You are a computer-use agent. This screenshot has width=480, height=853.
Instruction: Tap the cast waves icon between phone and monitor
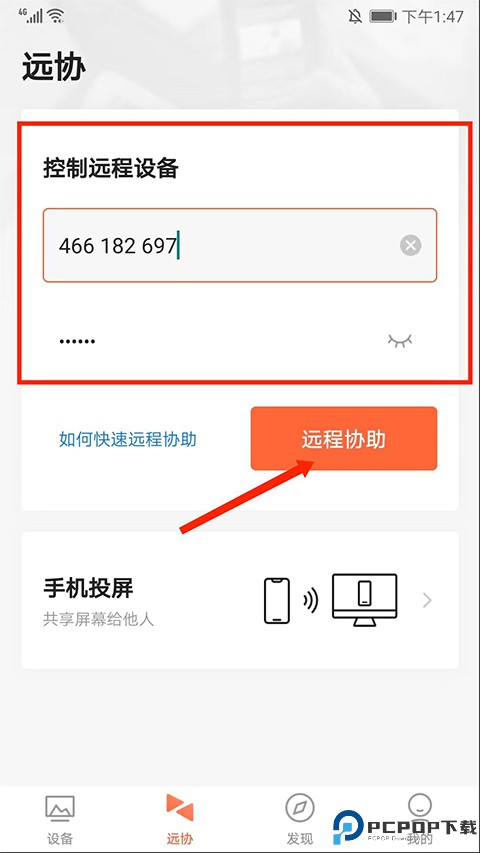(311, 601)
